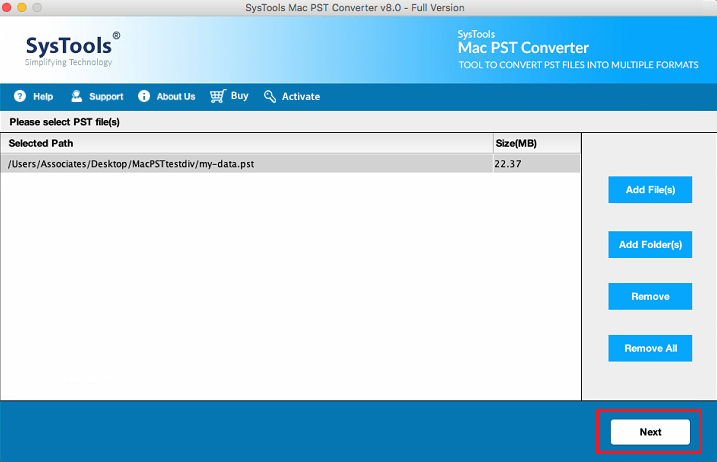Image resolution: width=717 pixels, height=462 pixels.
Task: Click the SysTools logo
Action: pyautogui.click(x=72, y=49)
